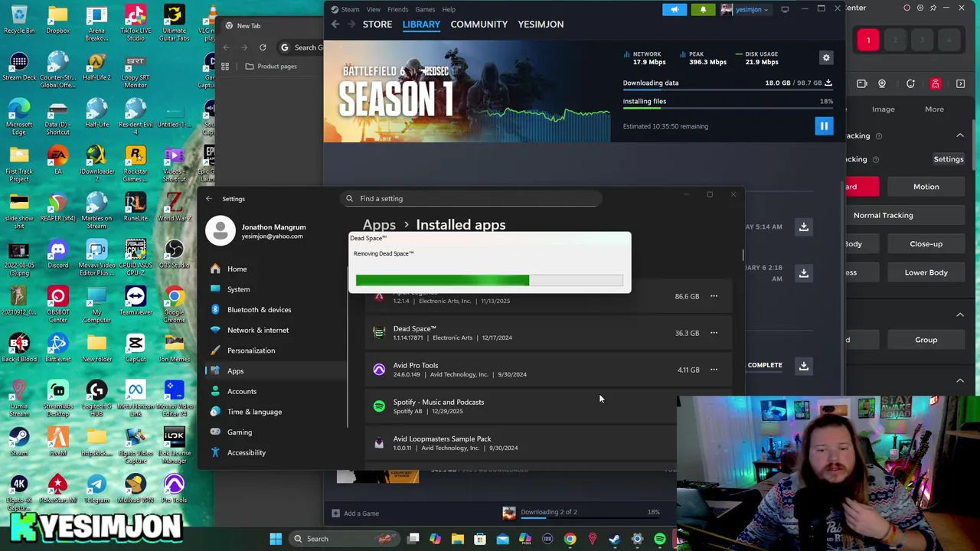Open Jonathon Mangrum account profile

pos(256,230)
